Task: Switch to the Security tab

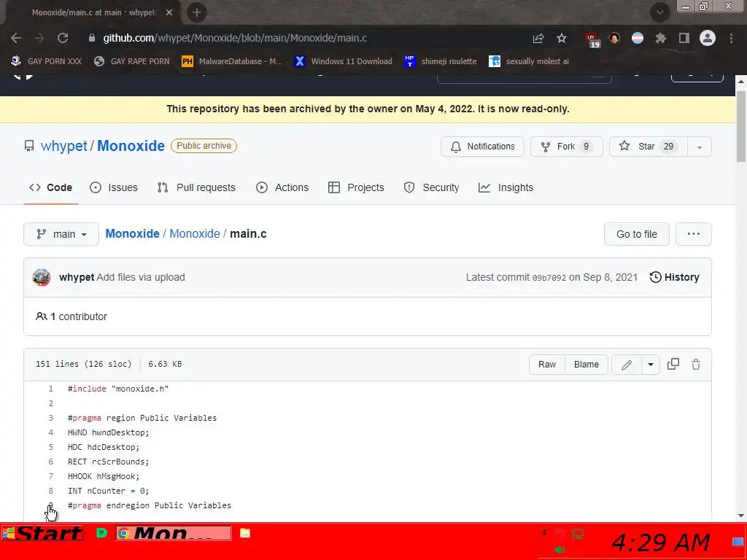Action: pyautogui.click(x=432, y=187)
